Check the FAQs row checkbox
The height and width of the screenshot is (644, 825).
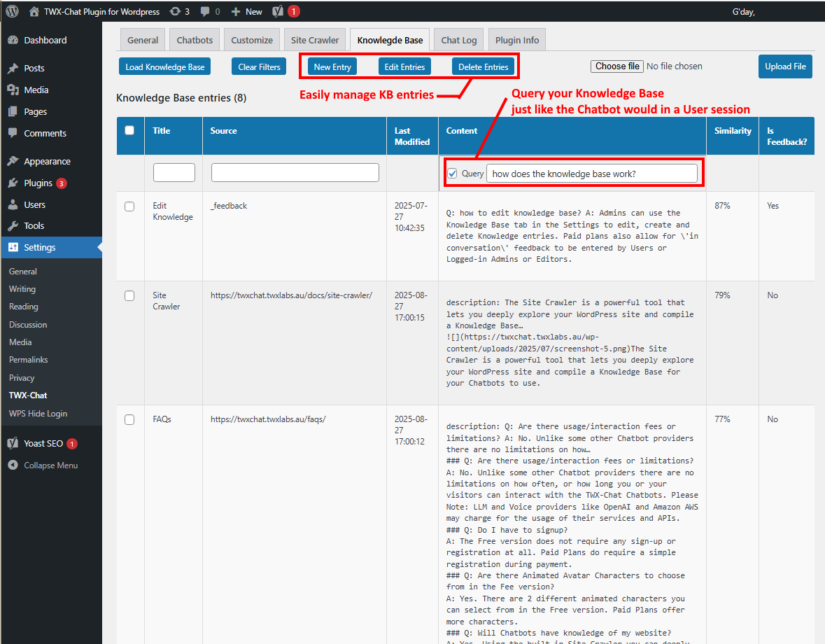tap(129, 419)
